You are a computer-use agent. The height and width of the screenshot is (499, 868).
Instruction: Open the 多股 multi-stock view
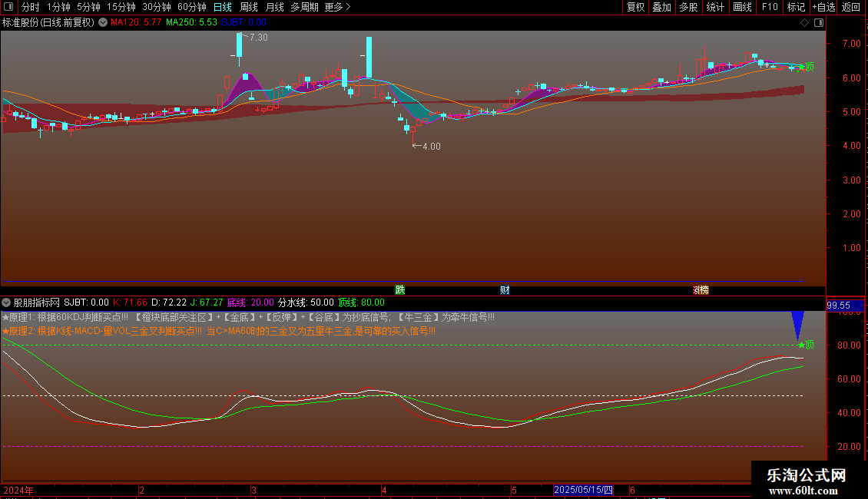click(x=688, y=7)
